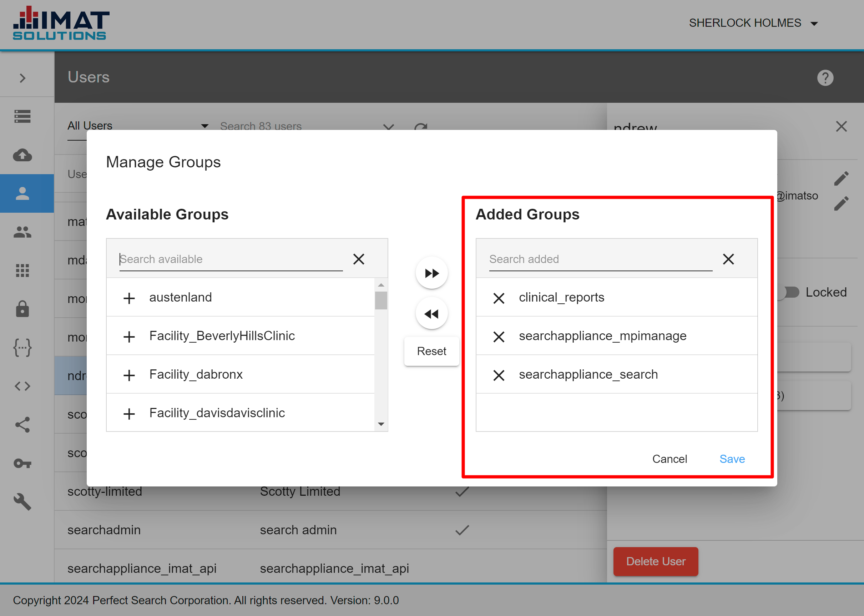Open the curly braces sidebar icon
864x616 pixels.
(22, 348)
